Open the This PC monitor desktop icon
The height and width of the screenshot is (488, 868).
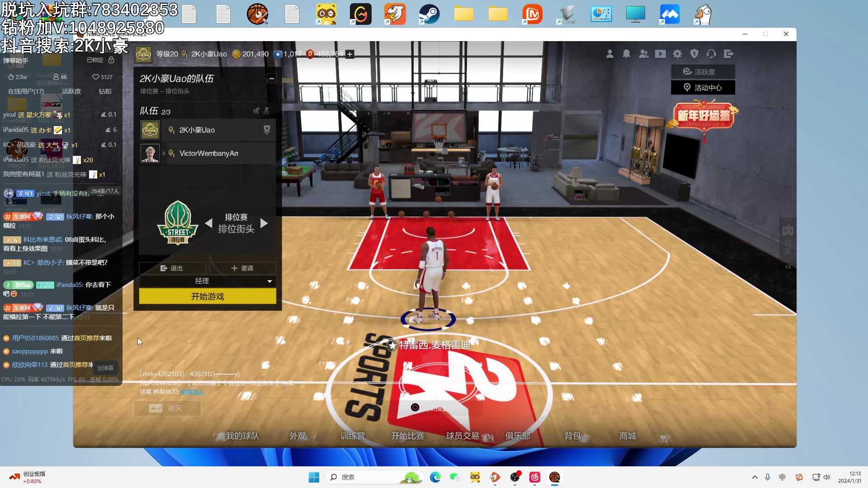[x=636, y=14]
